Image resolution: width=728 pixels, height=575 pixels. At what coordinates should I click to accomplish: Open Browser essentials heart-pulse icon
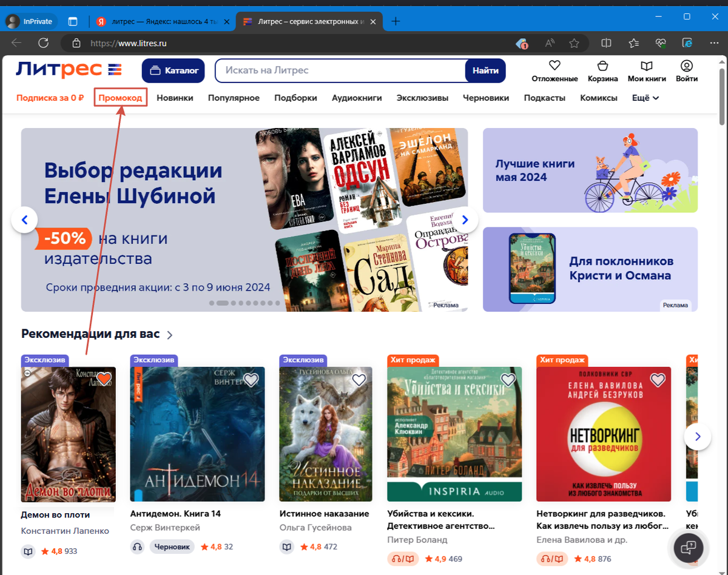[661, 43]
